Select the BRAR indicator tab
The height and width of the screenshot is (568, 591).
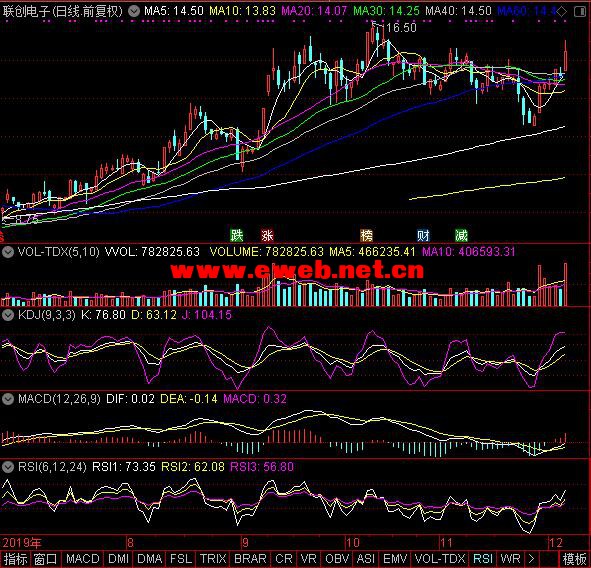pos(250,559)
